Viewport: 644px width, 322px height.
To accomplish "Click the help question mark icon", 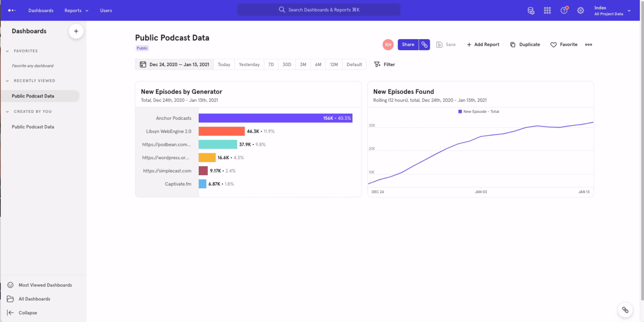I will [564, 10].
